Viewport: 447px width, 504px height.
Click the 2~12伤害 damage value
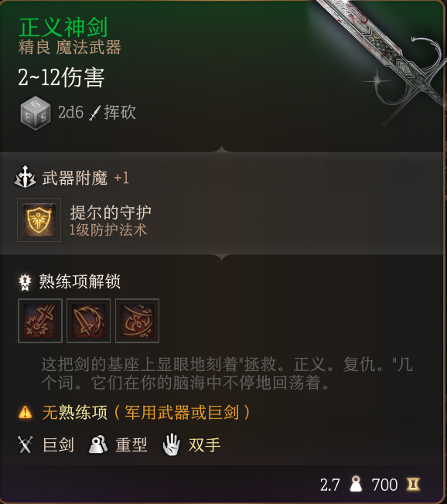click(x=61, y=77)
